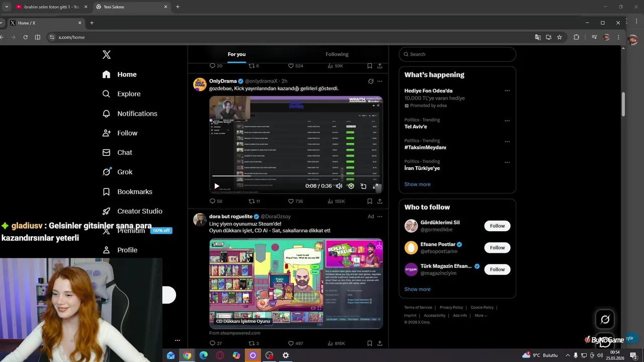Go to Home in sidebar
This screenshot has width=644, height=362.
tap(119, 74)
